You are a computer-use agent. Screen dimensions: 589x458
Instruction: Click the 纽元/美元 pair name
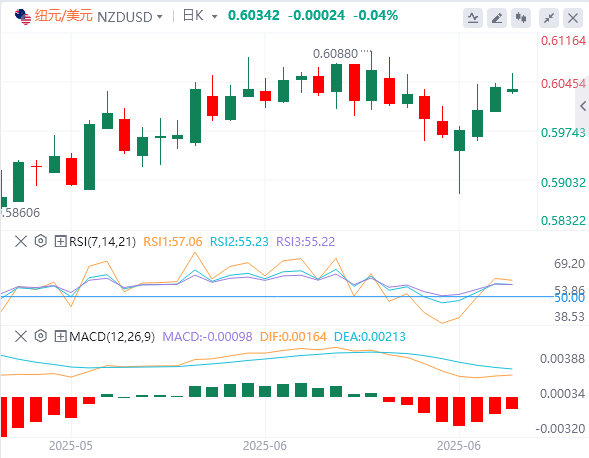coord(63,16)
